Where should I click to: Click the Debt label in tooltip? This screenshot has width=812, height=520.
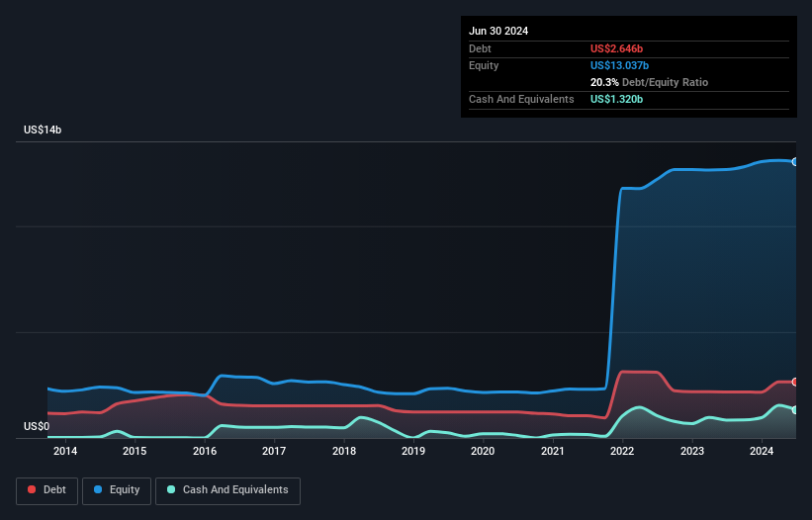click(480, 48)
